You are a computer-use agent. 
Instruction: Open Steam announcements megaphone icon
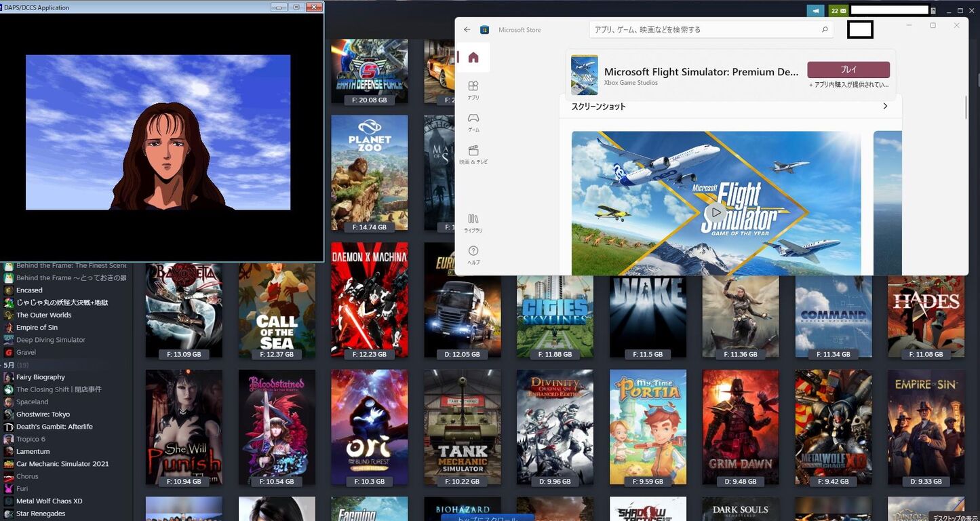(x=815, y=11)
